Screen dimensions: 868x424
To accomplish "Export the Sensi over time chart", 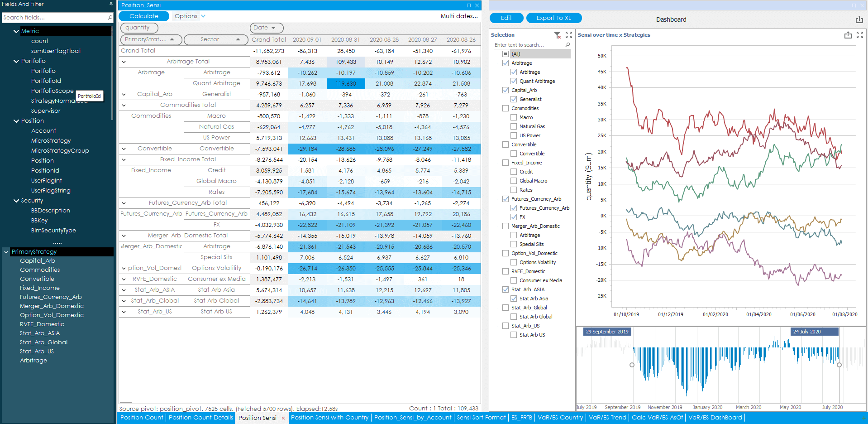I will point(848,35).
